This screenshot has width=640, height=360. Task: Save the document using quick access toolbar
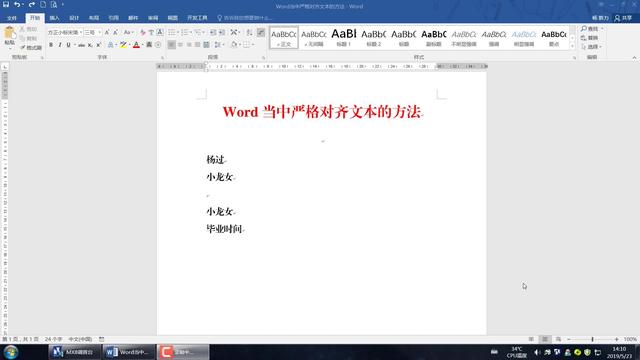[x=6, y=5]
